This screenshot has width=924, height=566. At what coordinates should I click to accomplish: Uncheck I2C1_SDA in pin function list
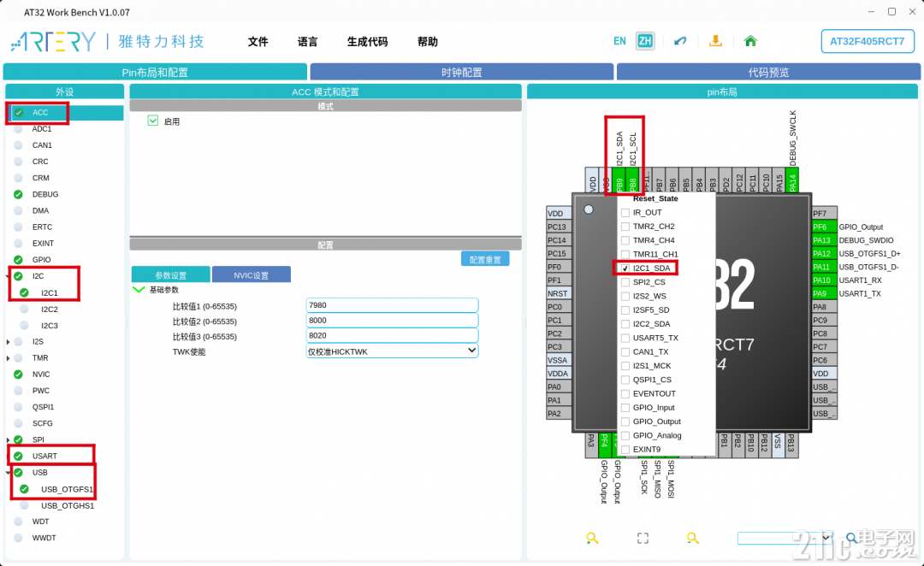(625, 268)
